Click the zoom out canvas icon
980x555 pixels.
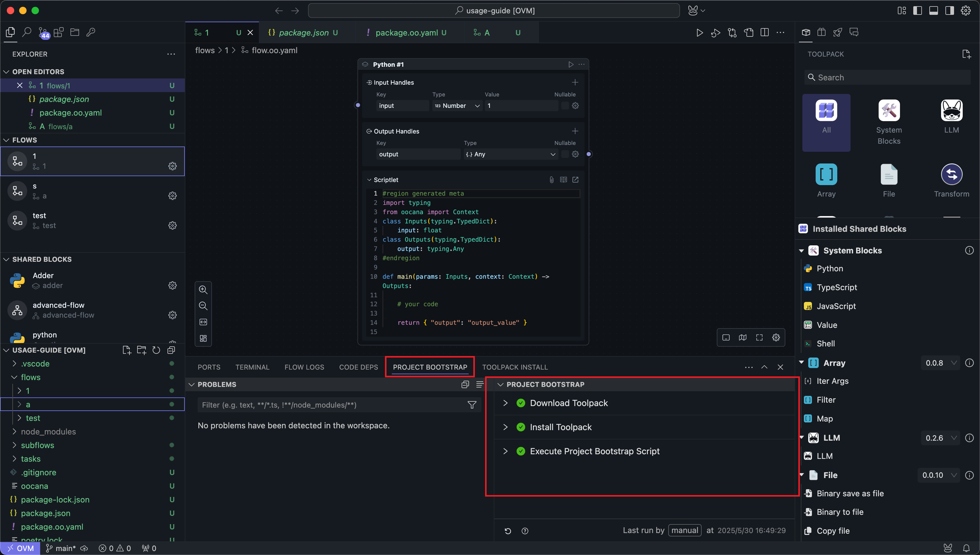[x=203, y=306]
